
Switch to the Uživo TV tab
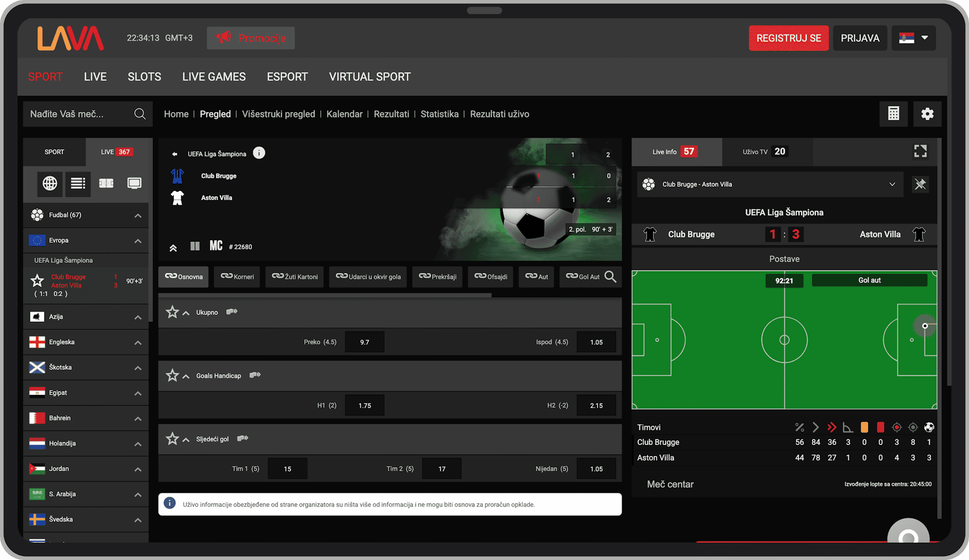[767, 152]
